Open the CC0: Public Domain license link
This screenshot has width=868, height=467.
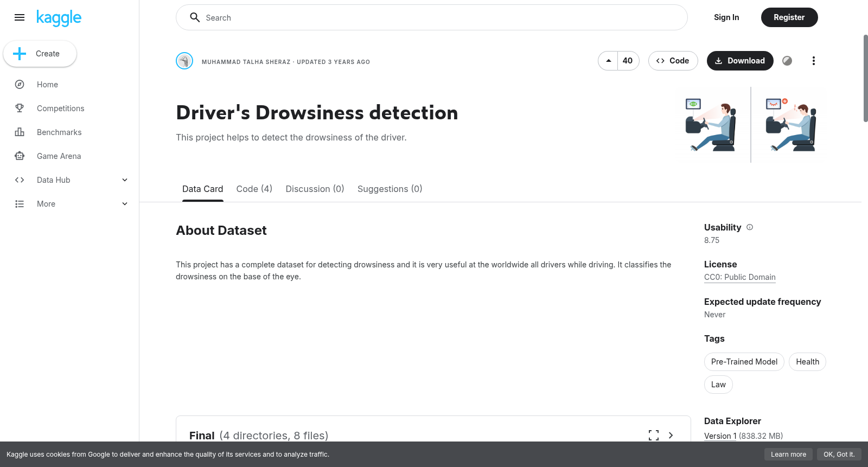[x=740, y=277]
